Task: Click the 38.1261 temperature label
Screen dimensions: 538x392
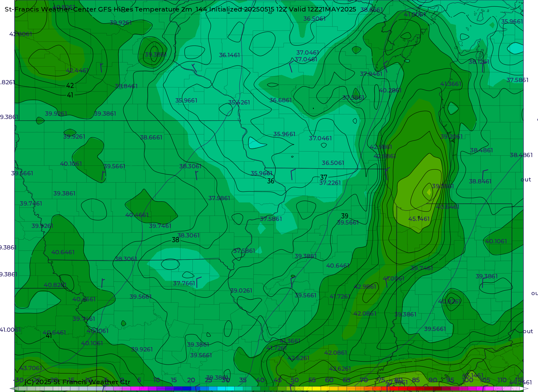Action: (x=479, y=62)
